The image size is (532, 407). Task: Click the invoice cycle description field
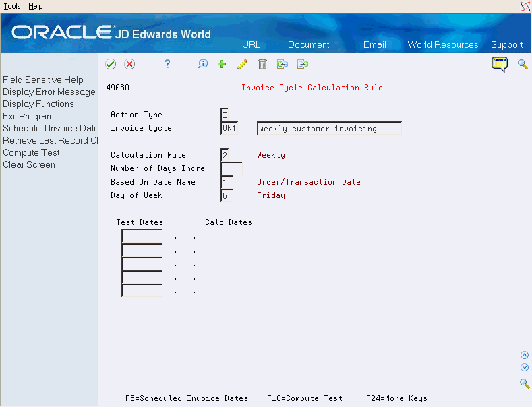click(329, 128)
